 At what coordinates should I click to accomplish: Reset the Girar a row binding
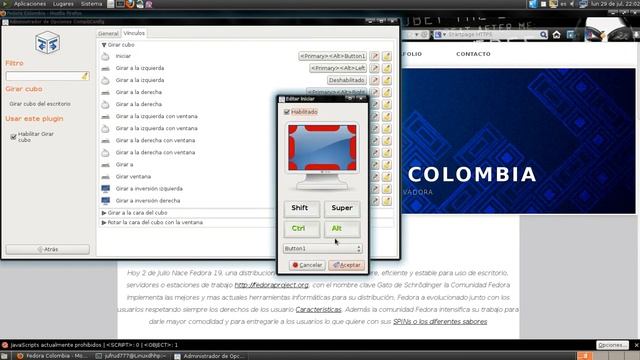(387, 164)
